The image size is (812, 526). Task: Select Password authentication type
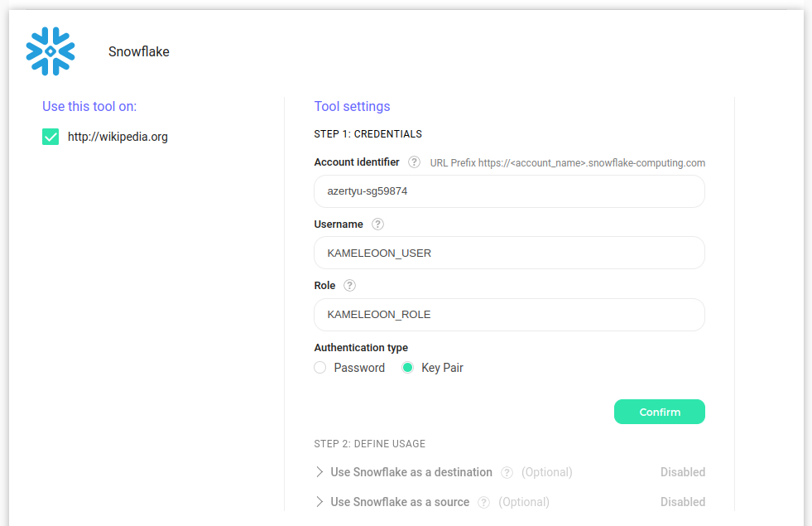(x=320, y=368)
